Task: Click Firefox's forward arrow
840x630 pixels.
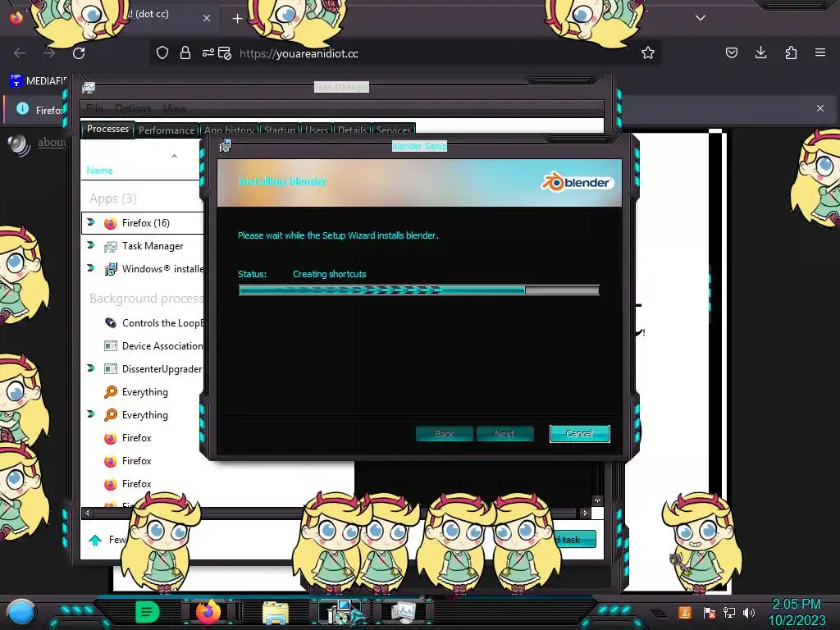Action: coord(49,53)
